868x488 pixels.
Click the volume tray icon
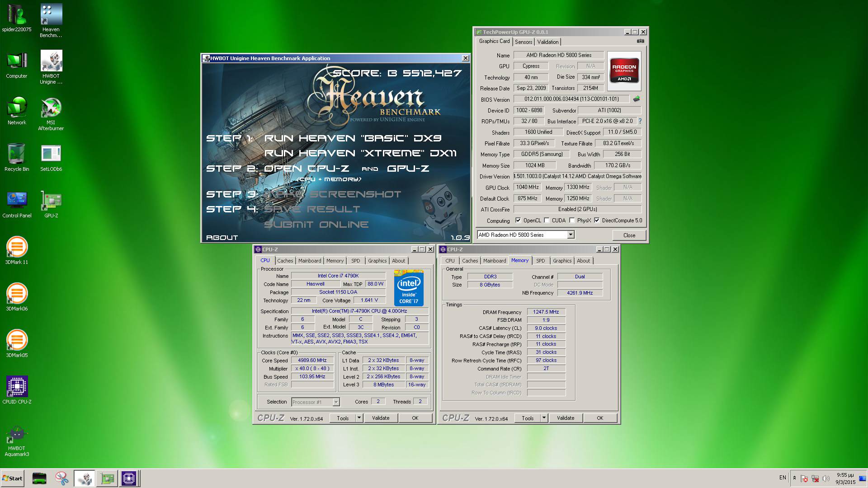826,479
